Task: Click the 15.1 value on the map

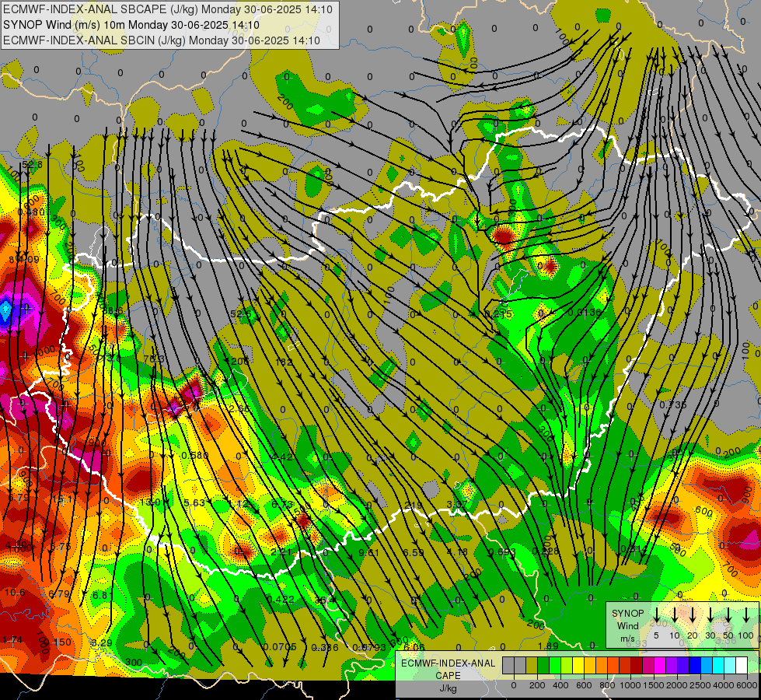Action: pos(62,499)
